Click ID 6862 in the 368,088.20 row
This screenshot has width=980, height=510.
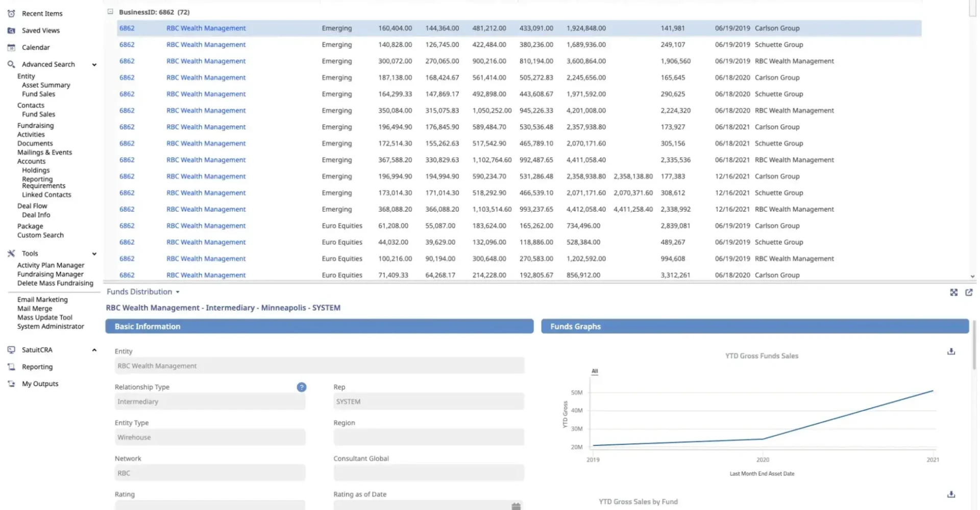click(127, 210)
